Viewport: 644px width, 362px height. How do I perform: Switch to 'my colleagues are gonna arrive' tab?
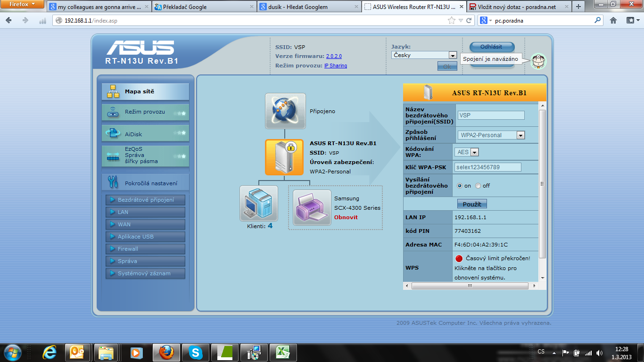[99, 7]
